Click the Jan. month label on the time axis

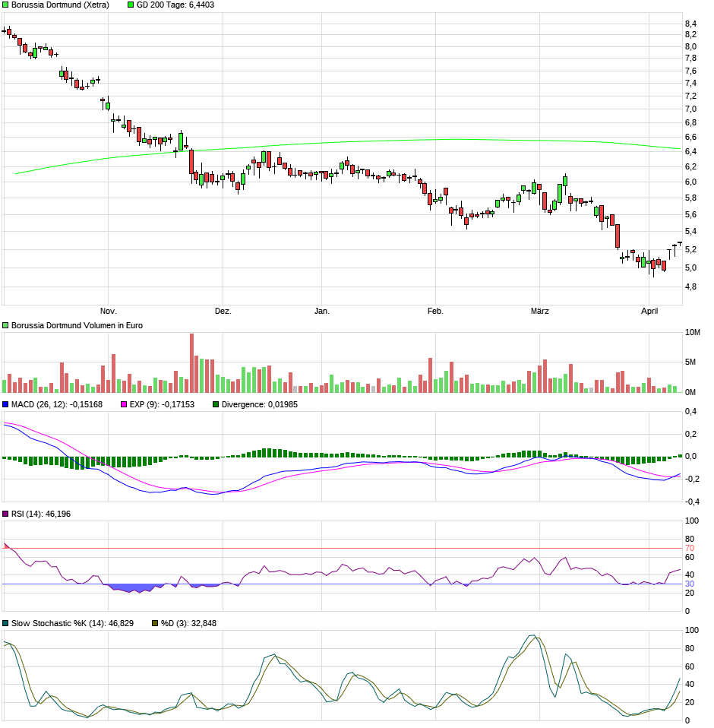point(321,311)
